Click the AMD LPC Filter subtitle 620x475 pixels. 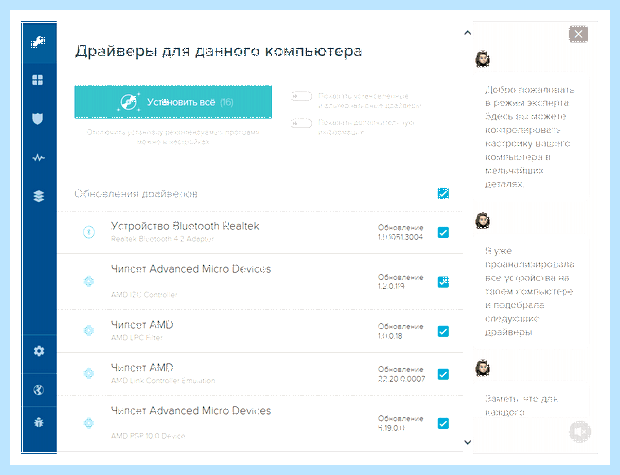[136, 337]
